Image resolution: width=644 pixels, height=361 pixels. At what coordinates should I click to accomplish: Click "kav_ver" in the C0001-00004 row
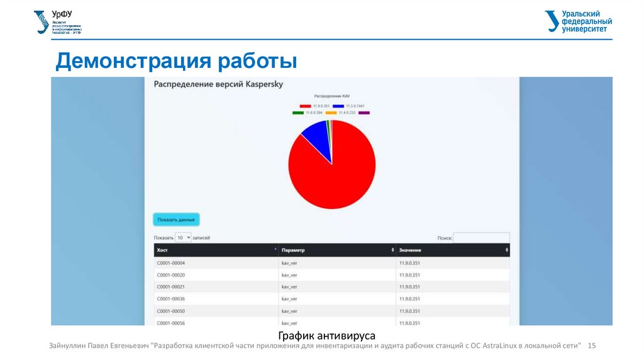point(289,263)
